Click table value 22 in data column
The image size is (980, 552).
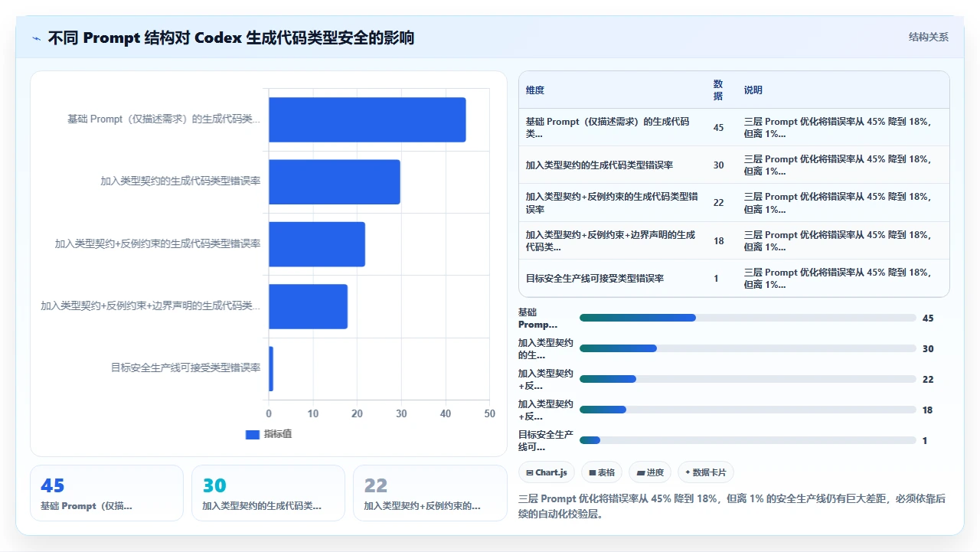tap(718, 203)
